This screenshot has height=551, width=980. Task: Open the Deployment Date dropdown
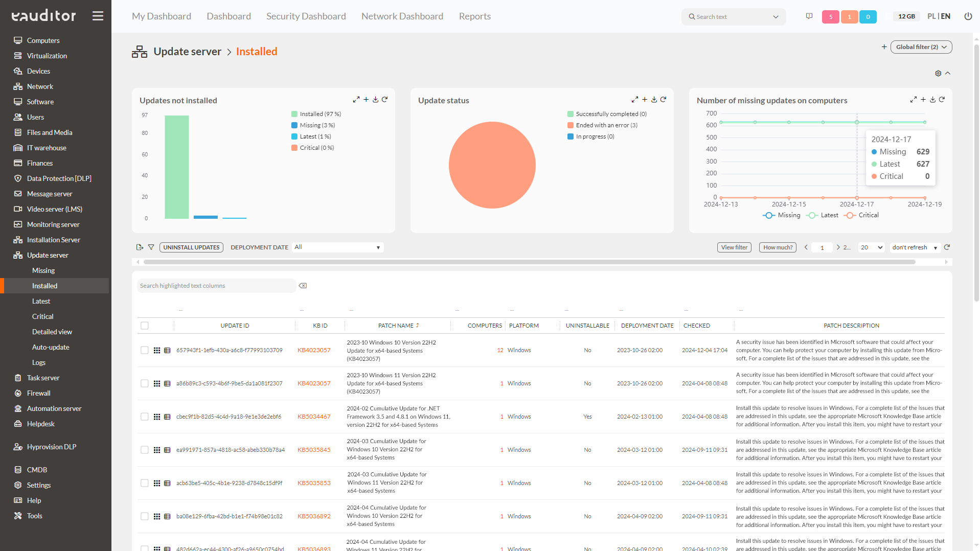coord(337,247)
